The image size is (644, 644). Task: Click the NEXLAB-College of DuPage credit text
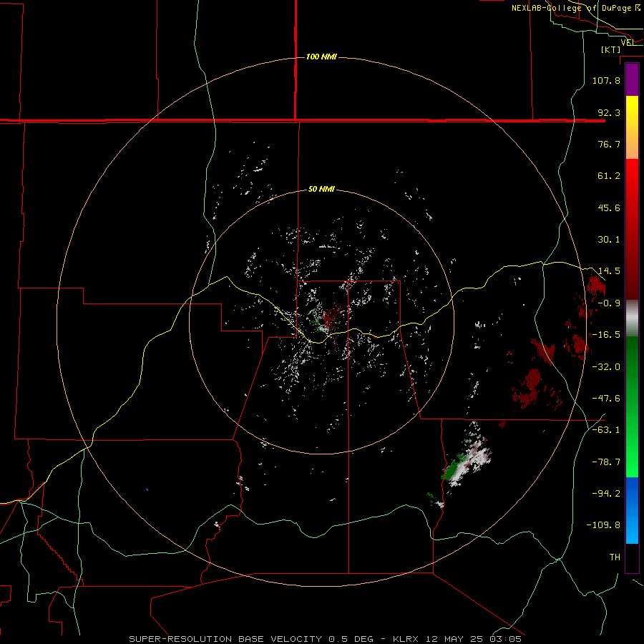point(576,8)
